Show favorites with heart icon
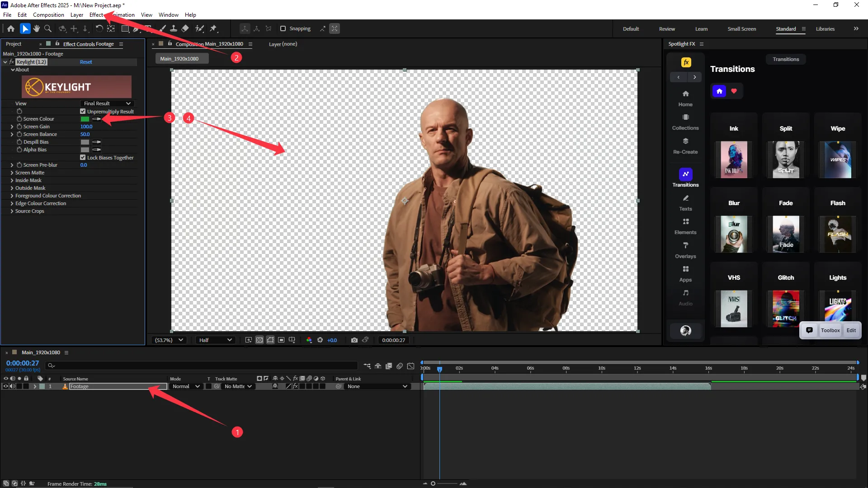 click(x=734, y=91)
